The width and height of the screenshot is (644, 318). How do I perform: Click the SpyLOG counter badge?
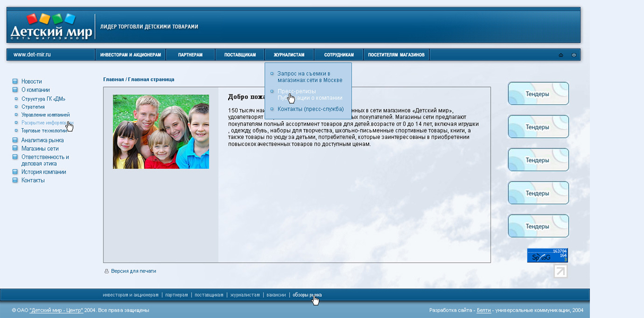click(547, 255)
